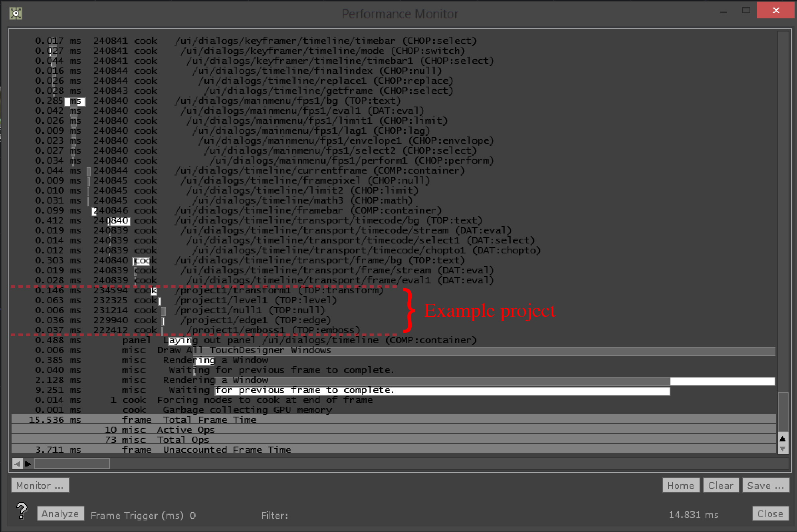Click the horizontal scrollbar thumb

click(x=72, y=464)
